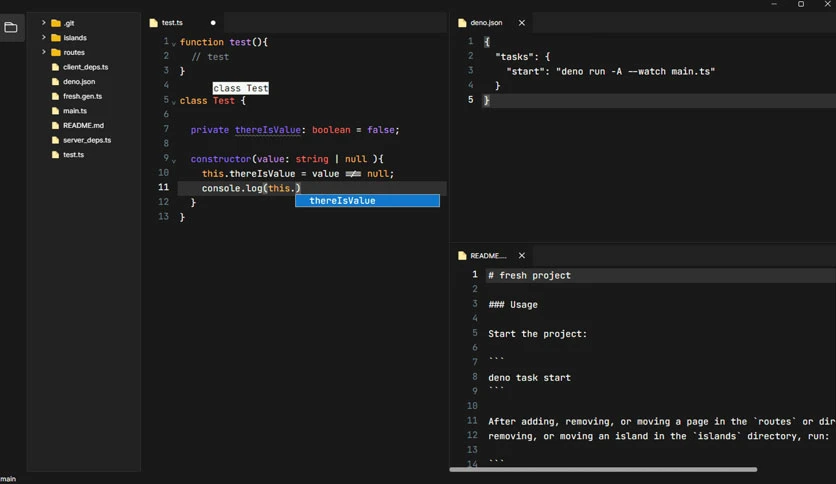The image size is (836, 484).
Task: Click the 'constructor' keyword on line 9
Action: tap(220, 159)
